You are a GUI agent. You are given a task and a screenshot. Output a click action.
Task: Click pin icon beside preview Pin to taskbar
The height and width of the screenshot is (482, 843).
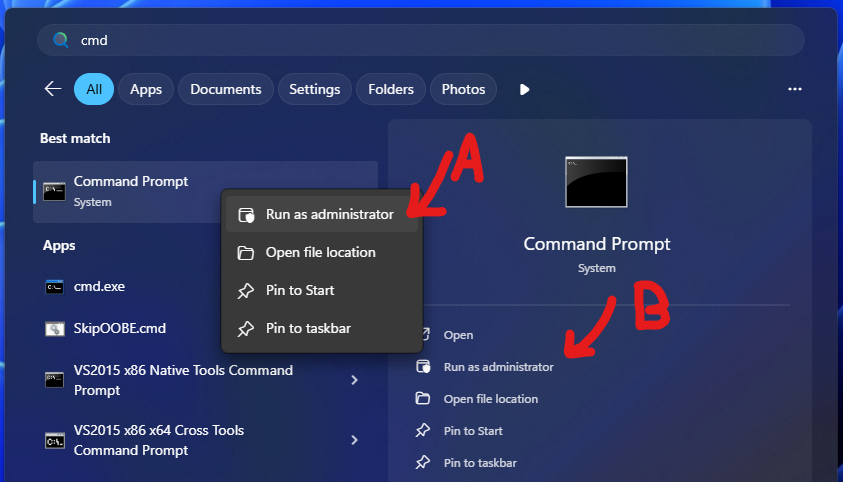pyautogui.click(x=423, y=462)
